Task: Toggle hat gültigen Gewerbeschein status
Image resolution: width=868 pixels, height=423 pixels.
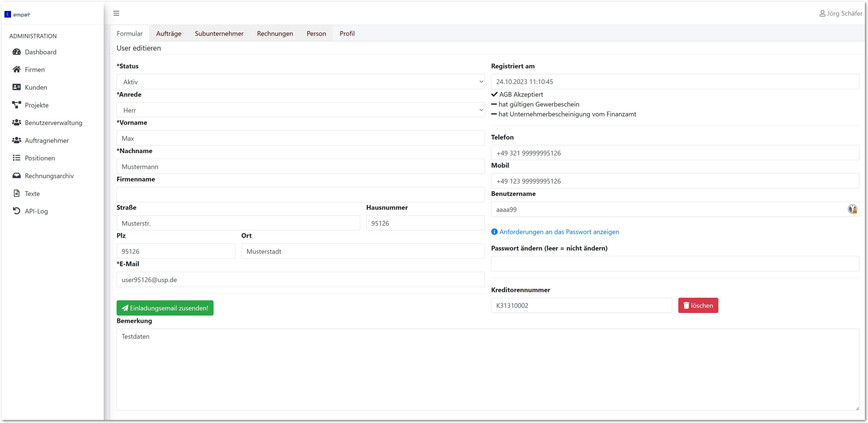Action: point(494,104)
